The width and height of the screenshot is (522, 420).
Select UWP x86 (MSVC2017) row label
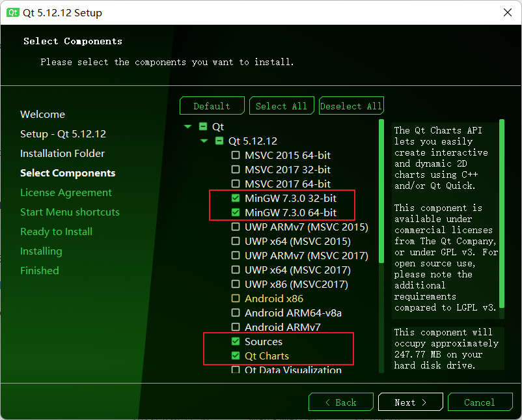[296, 284]
